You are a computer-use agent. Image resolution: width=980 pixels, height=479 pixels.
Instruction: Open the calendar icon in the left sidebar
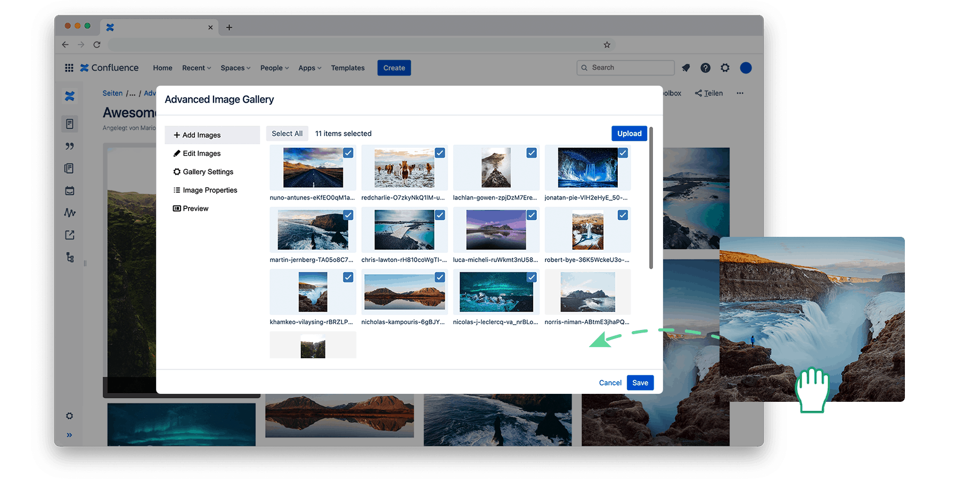tap(70, 191)
